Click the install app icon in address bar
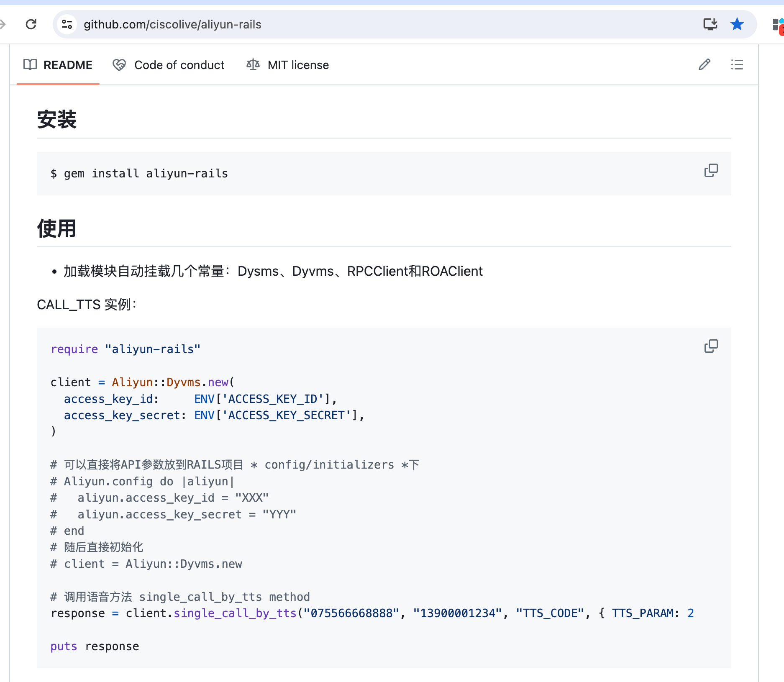This screenshot has width=784, height=682. (710, 24)
